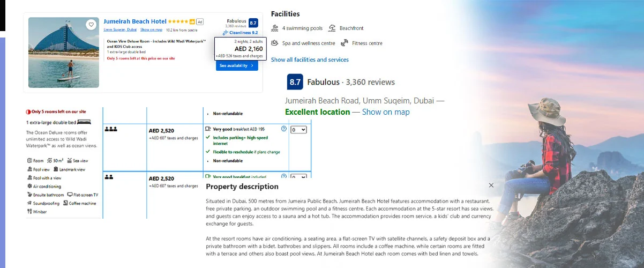The image size is (644, 268).
Task: Click the Landmark view amenity icon
Action: coord(57,169)
